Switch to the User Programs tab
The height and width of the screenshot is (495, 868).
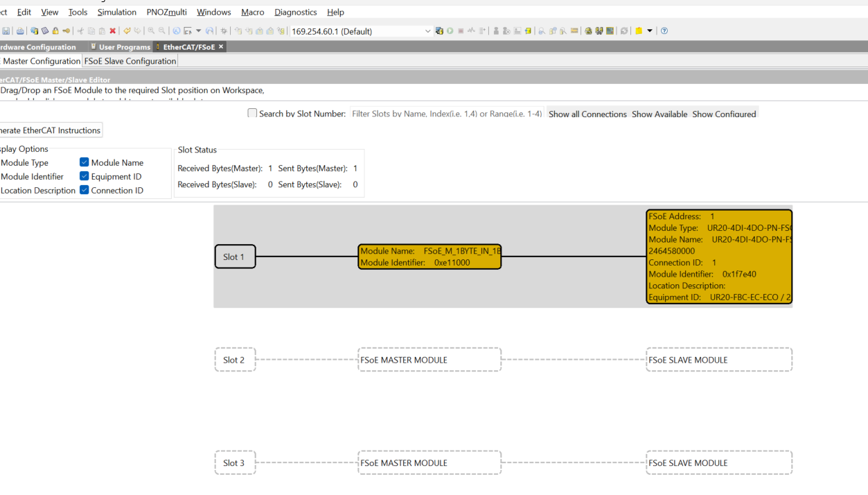coord(119,47)
